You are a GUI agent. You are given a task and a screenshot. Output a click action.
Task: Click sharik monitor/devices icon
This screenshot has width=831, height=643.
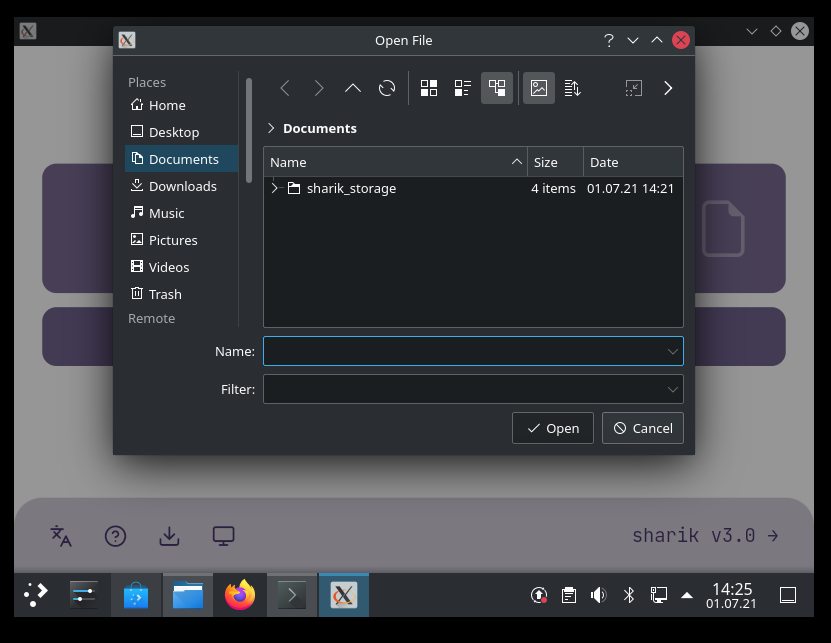pyautogui.click(x=224, y=536)
